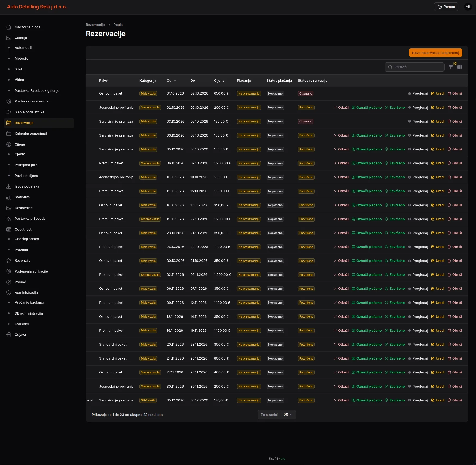Edit the 05.12.2026 Servisiranje premaza reservation

coord(438,400)
